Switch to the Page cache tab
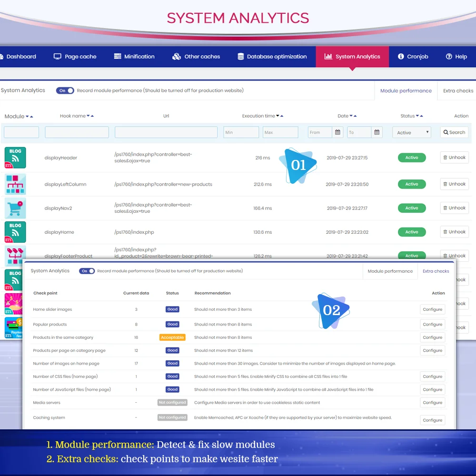Screen dimensions: 476x476 click(x=75, y=57)
